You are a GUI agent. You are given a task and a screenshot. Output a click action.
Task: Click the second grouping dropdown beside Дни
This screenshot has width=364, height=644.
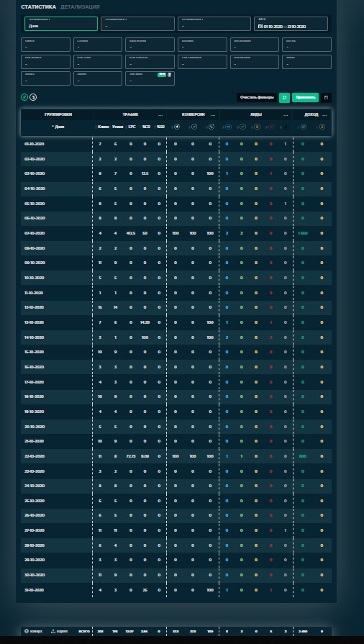click(137, 24)
